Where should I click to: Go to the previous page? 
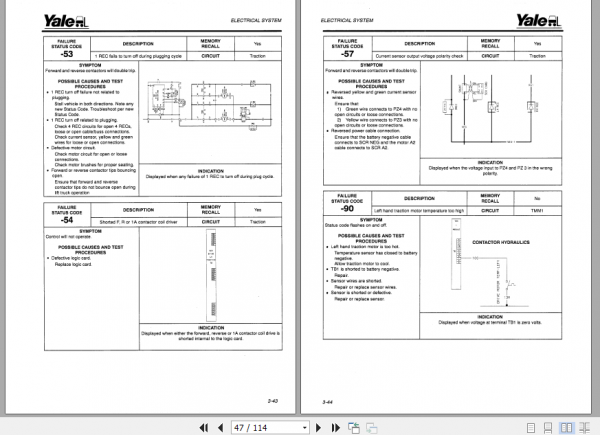tap(220, 427)
